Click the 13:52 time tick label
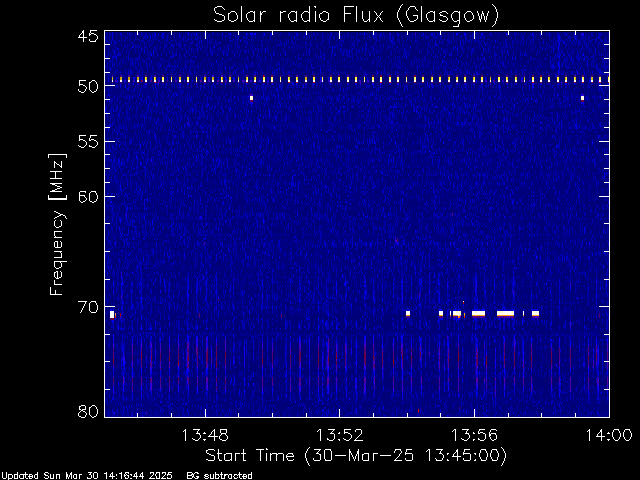 point(340,435)
